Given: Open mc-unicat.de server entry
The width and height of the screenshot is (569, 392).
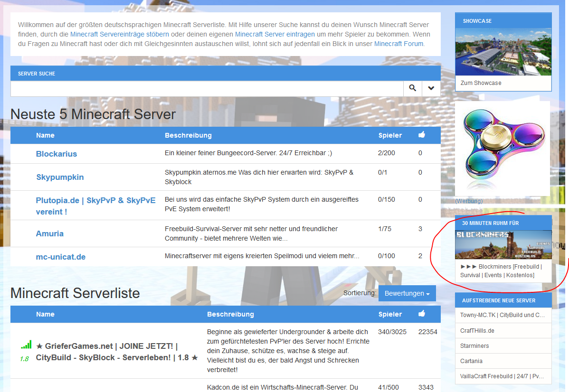Looking at the screenshot, I should (x=61, y=257).
